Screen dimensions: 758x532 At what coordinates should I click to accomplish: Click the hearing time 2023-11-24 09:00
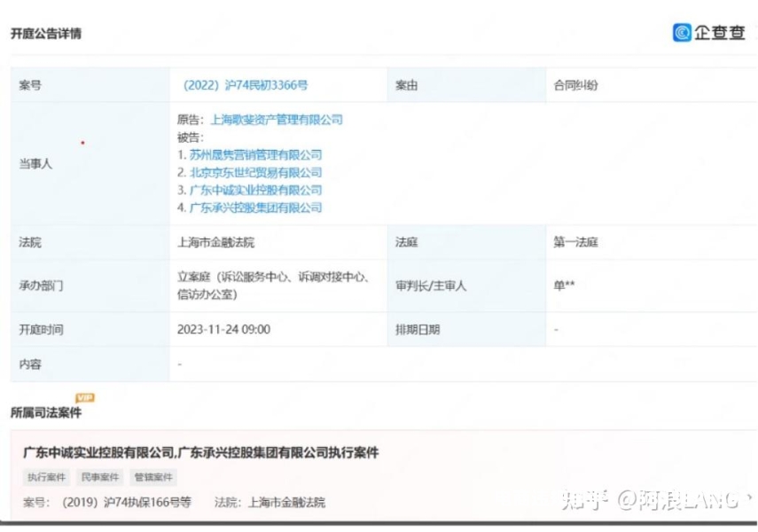[223, 330]
